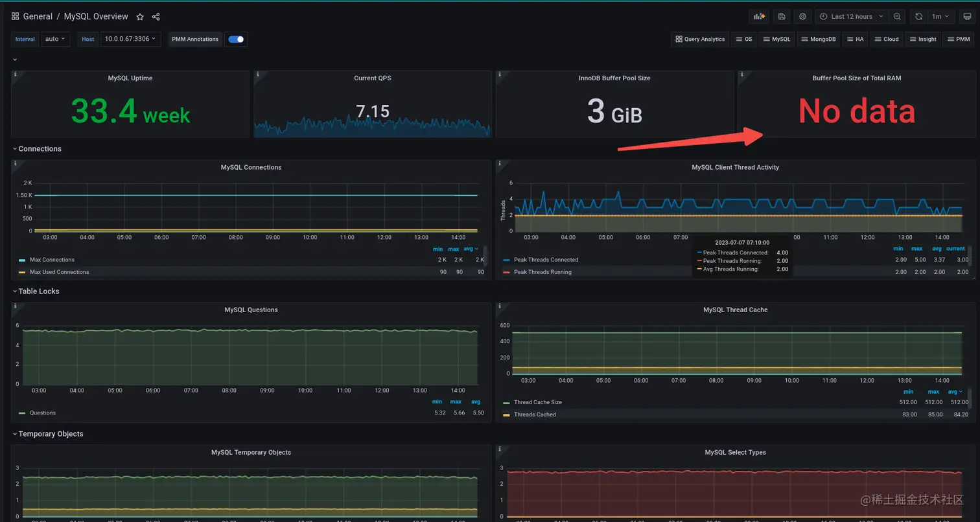980x522 pixels.
Task: Open dashboard settings gear icon
Action: 803,17
